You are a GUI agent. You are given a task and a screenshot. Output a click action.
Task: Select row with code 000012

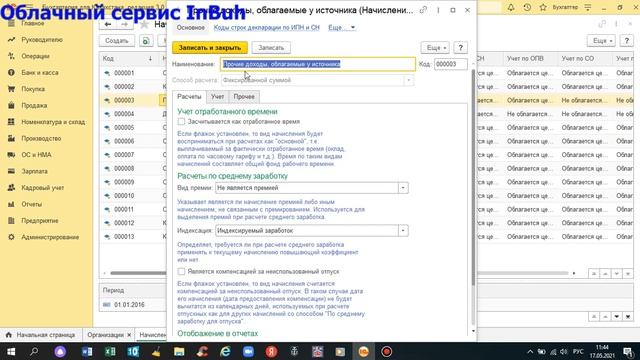click(x=133, y=223)
